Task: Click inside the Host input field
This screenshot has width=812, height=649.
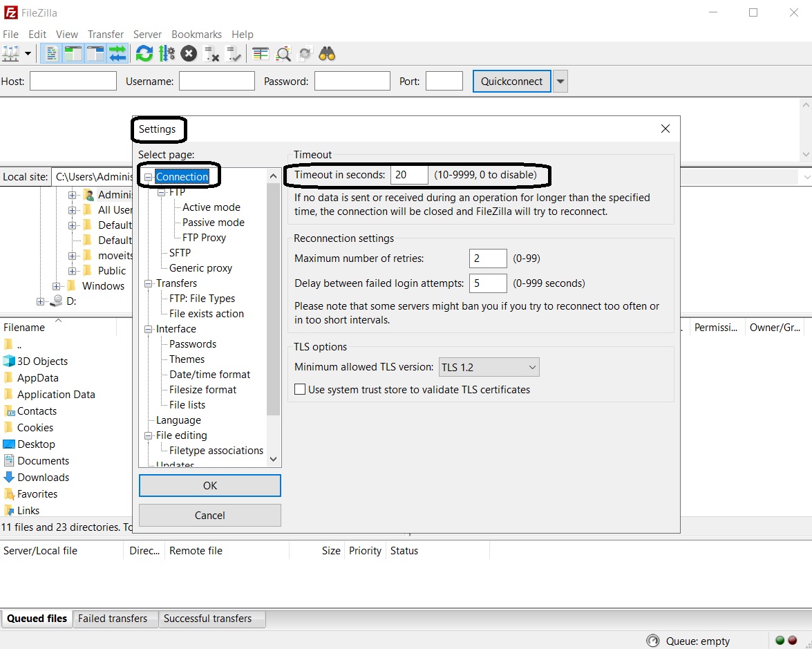Action: tap(73, 81)
